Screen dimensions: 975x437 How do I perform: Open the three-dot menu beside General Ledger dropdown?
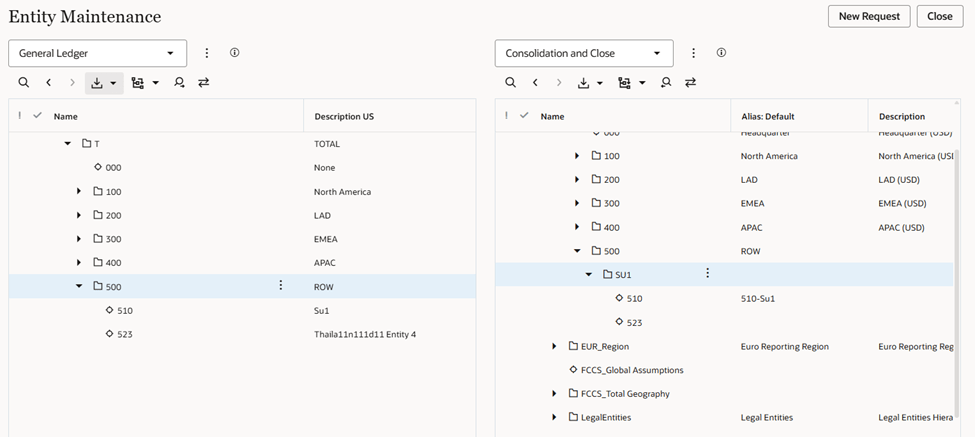pyautogui.click(x=207, y=53)
